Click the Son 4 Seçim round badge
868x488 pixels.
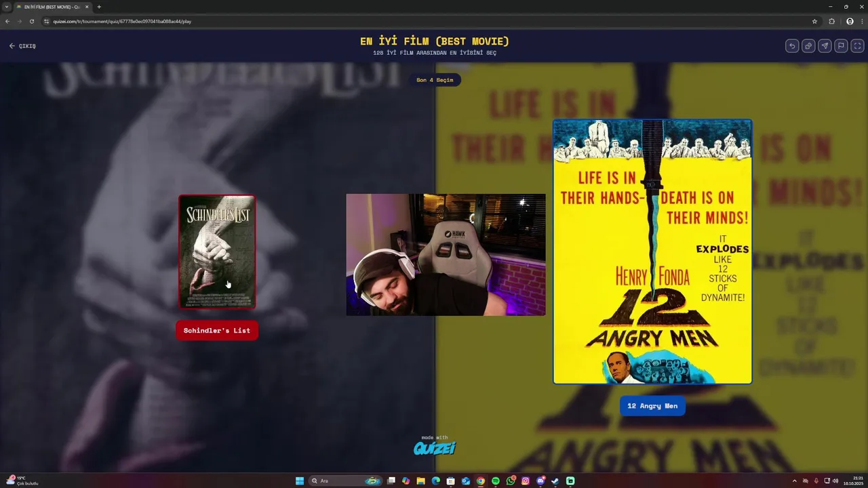pos(435,80)
